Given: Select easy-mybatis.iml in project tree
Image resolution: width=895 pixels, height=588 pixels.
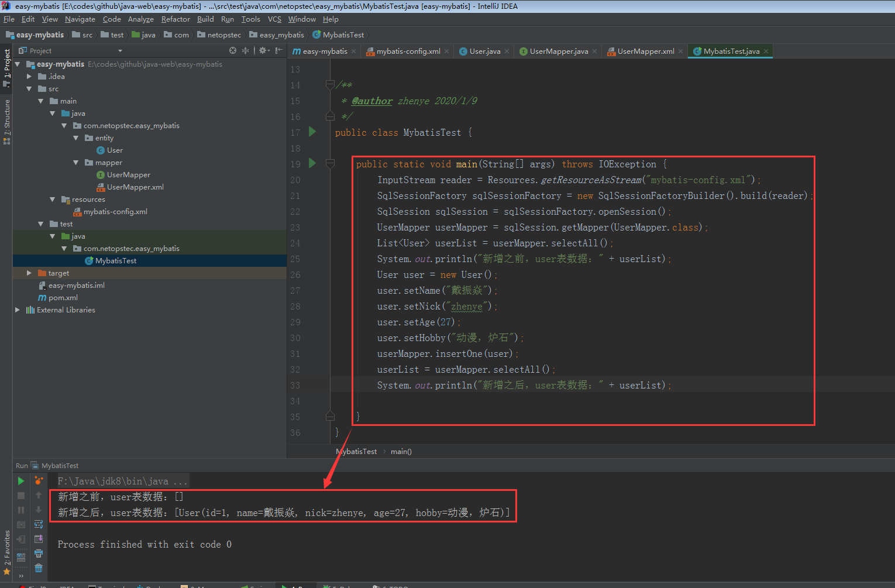Looking at the screenshot, I should pyautogui.click(x=71, y=286).
